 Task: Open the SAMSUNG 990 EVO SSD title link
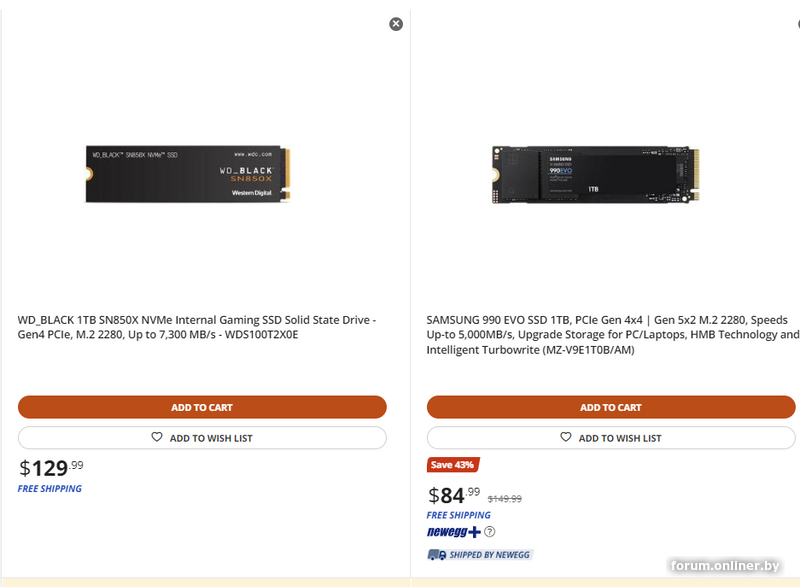click(612, 335)
